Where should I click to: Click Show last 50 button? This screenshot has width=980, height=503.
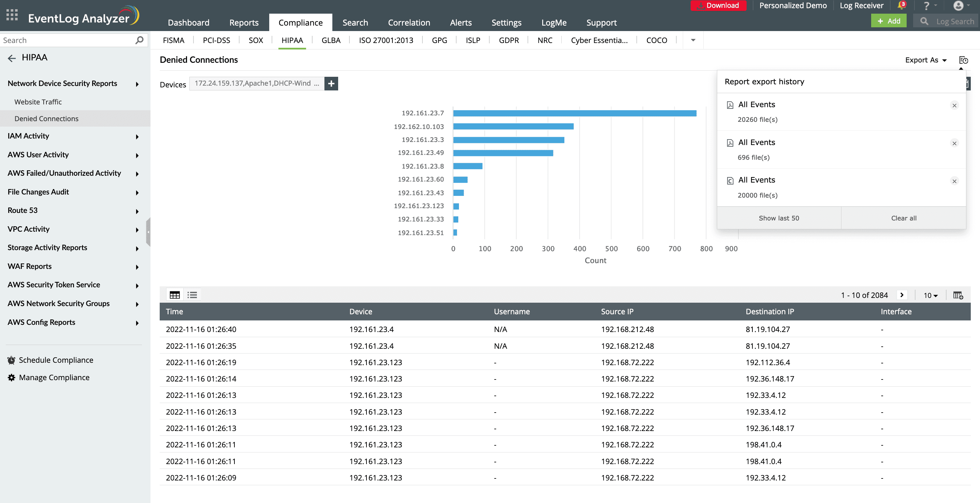click(778, 218)
